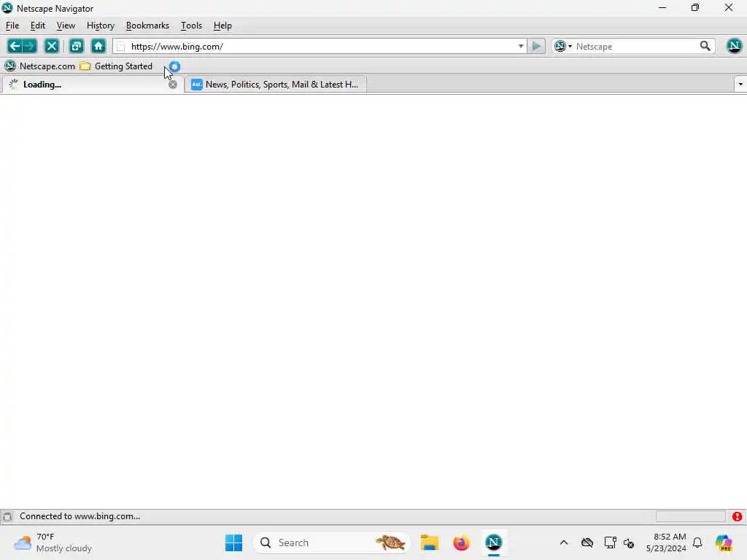Go forward with the Forward arrow button
747x560 pixels.
(29, 46)
